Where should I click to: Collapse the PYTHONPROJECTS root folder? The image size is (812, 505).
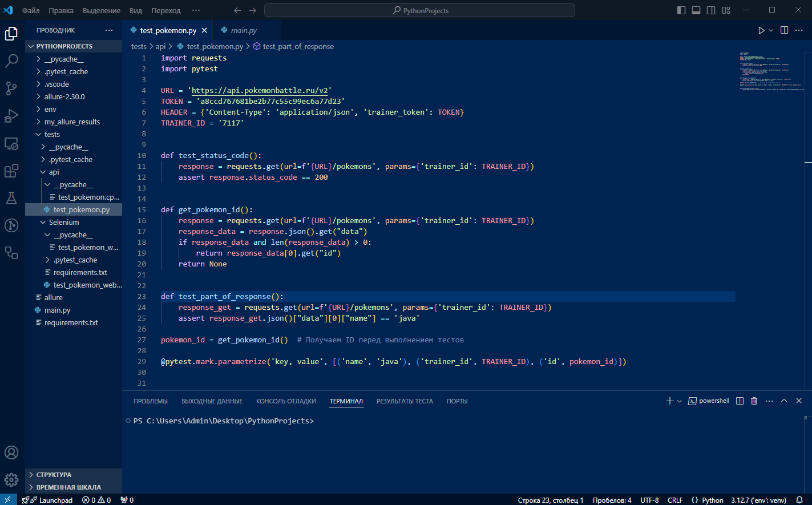74,46
